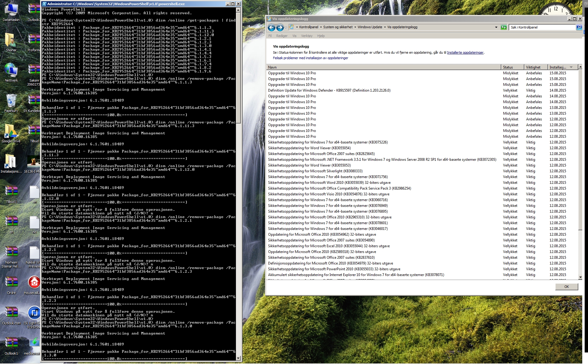Open the Vis menu
The height and width of the screenshot is (364, 588).
(294, 36)
